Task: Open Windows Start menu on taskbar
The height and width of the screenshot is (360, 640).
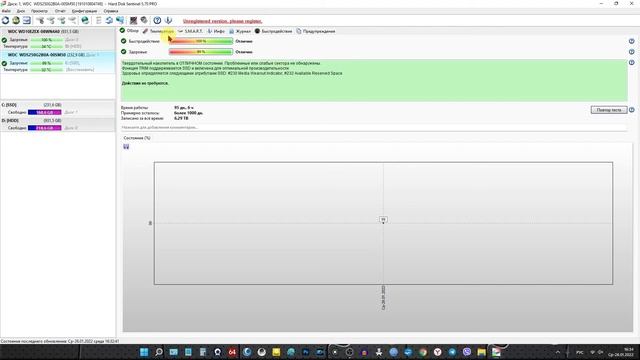Action: point(144,352)
